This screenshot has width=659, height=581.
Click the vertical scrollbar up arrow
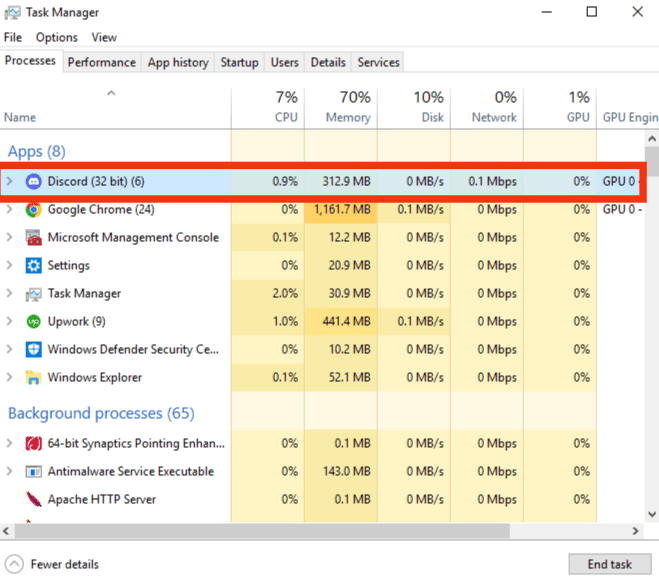[x=652, y=138]
